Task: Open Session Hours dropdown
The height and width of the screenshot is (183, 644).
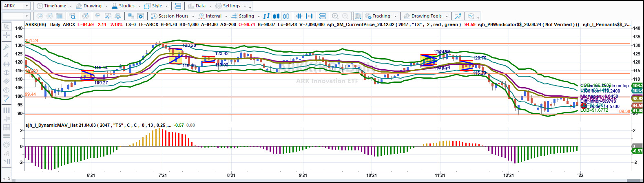Action: [x=173, y=16]
